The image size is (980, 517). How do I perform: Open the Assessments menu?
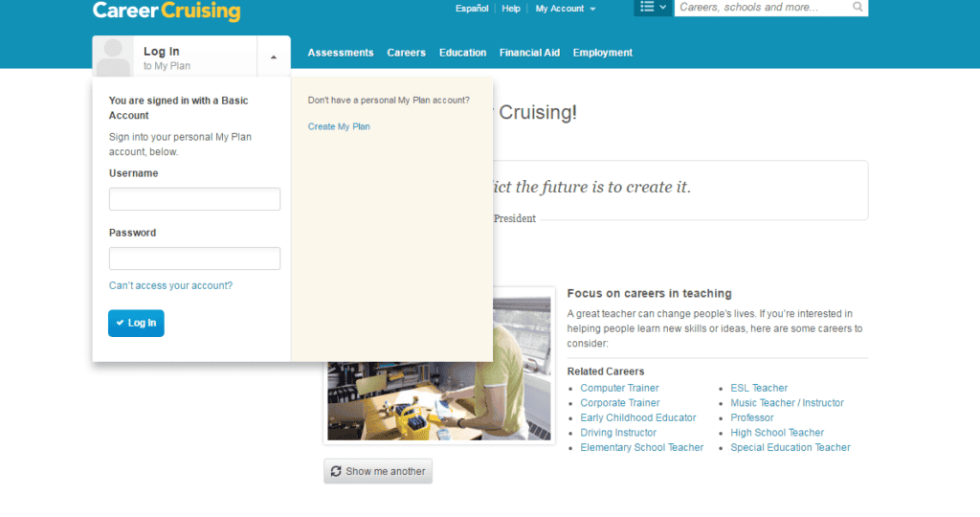click(x=341, y=53)
